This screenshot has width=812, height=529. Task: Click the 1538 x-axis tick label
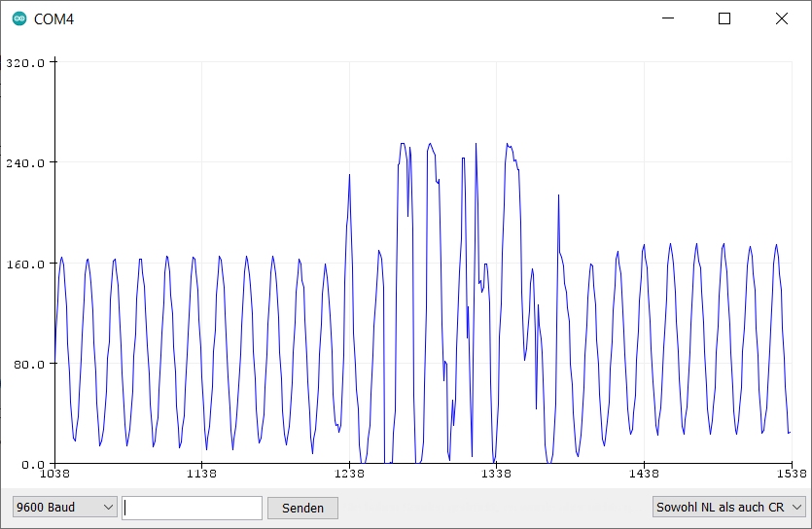pyautogui.click(x=791, y=476)
